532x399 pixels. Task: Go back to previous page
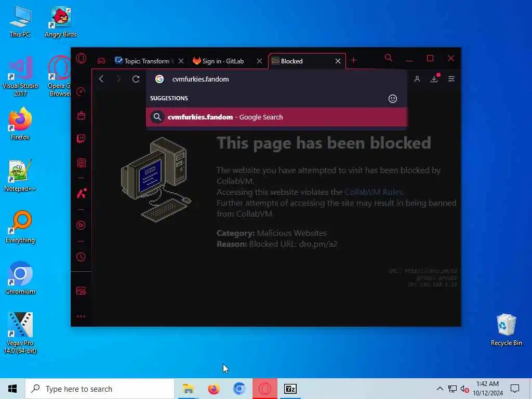101,79
